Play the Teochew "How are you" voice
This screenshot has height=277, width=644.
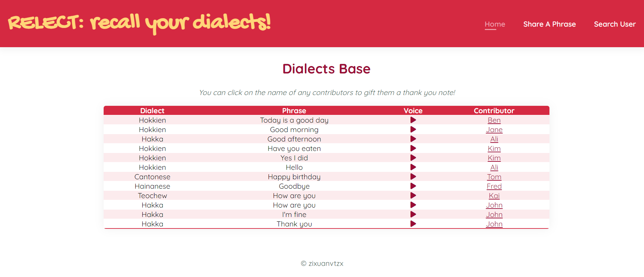click(x=413, y=195)
